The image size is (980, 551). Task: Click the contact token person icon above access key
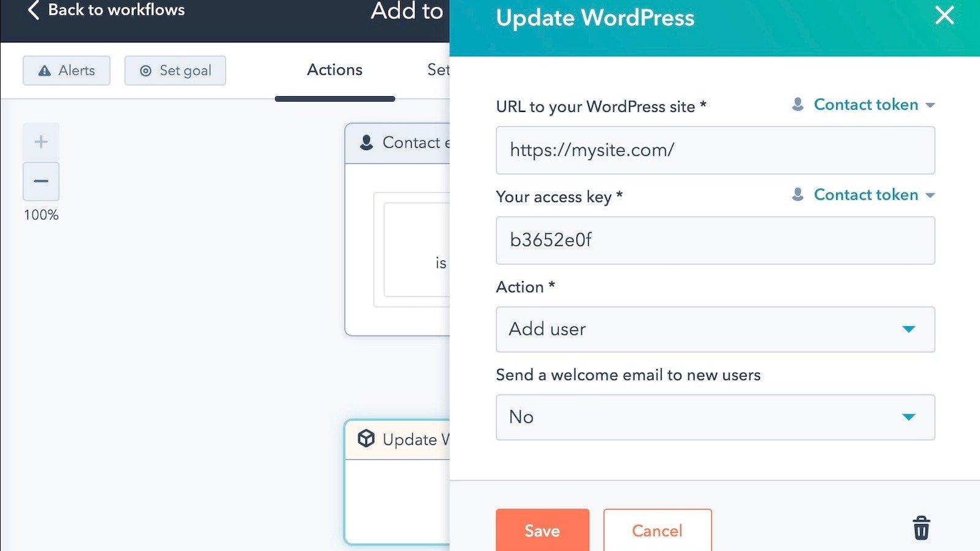tap(797, 194)
